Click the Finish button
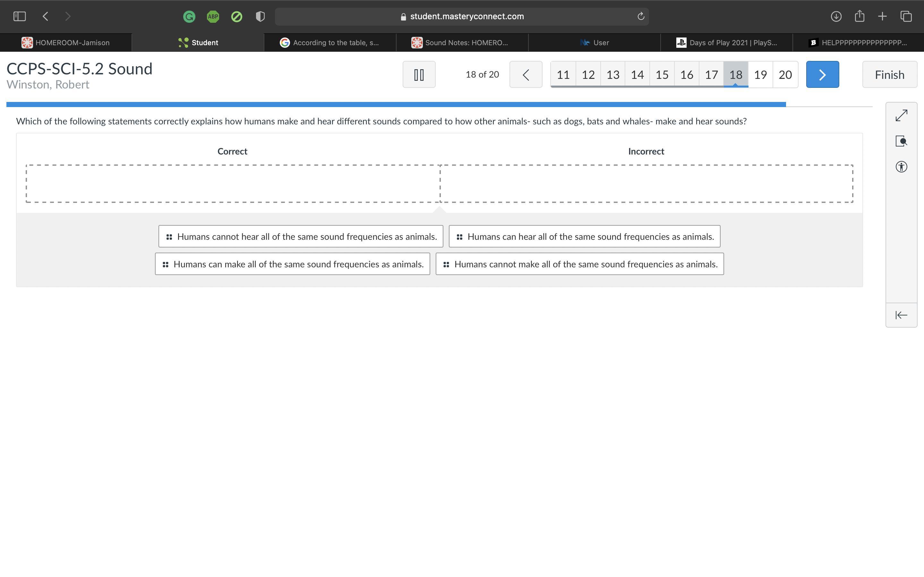Image resolution: width=924 pixels, height=577 pixels. click(x=889, y=74)
